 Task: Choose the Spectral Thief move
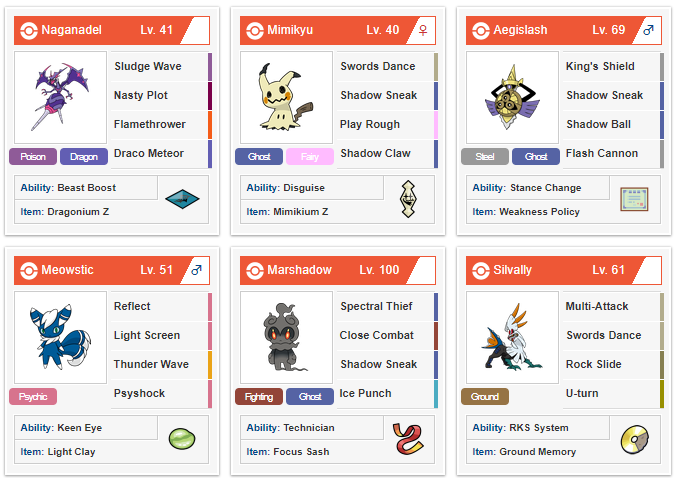click(x=376, y=306)
